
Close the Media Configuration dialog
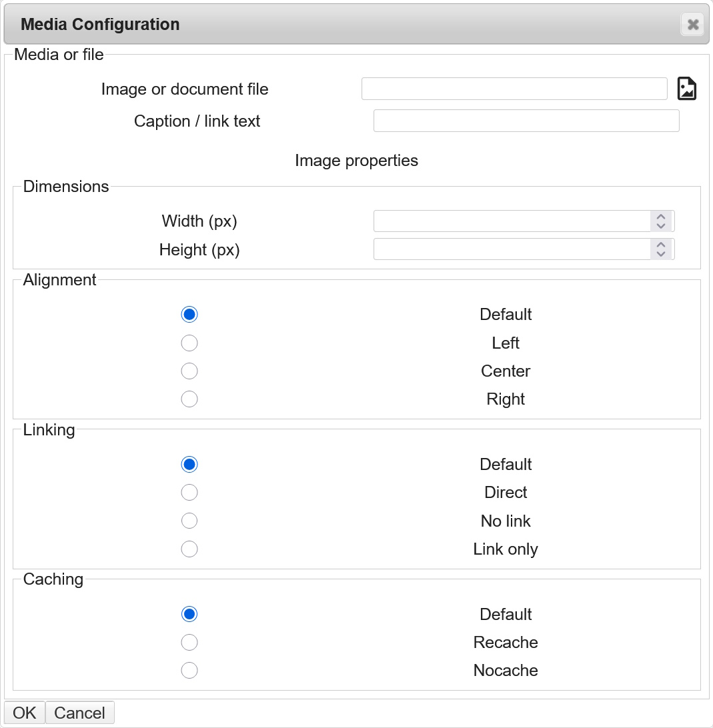(x=693, y=25)
